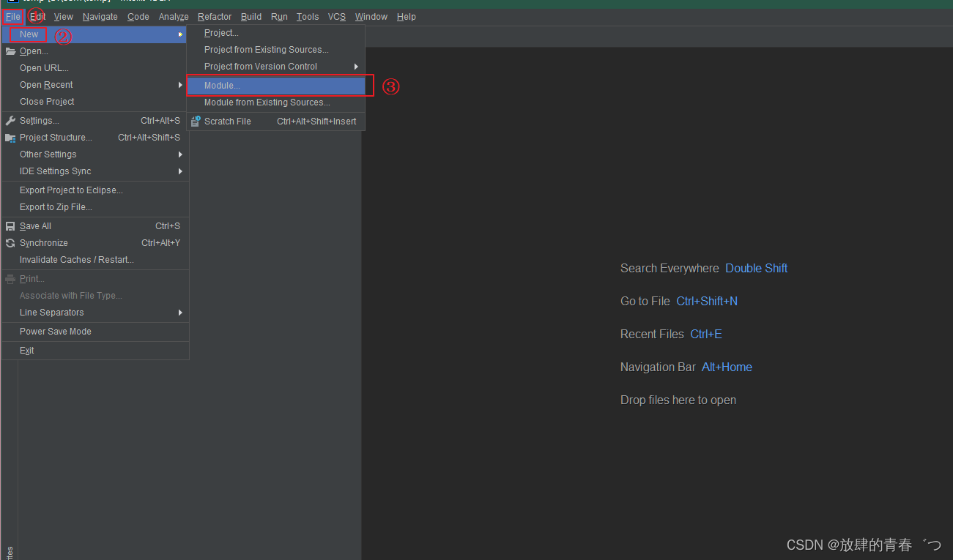This screenshot has height=560, width=953.
Task: Expand the Line Separators submenu arrow
Action: tap(180, 313)
